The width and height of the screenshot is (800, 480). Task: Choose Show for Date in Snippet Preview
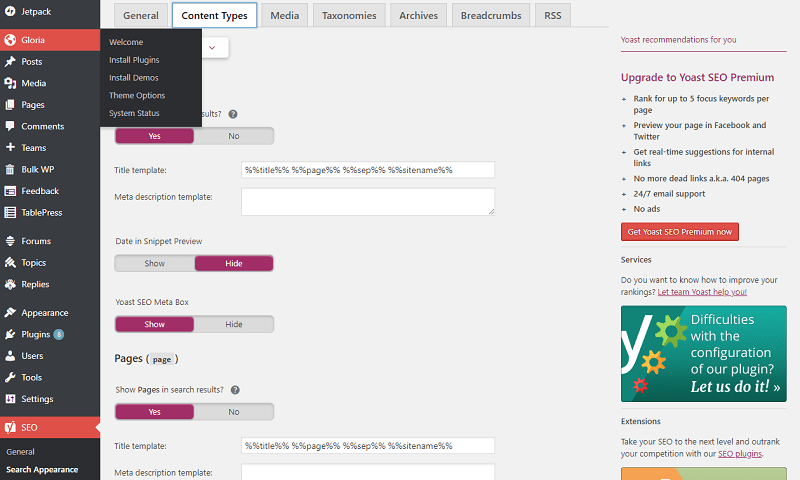[x=154, y=263]
